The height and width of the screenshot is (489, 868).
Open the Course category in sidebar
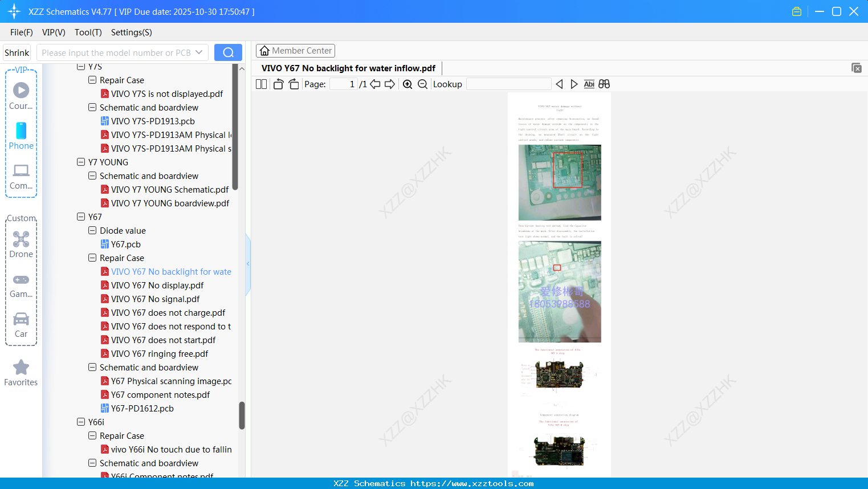pos(21,96)
